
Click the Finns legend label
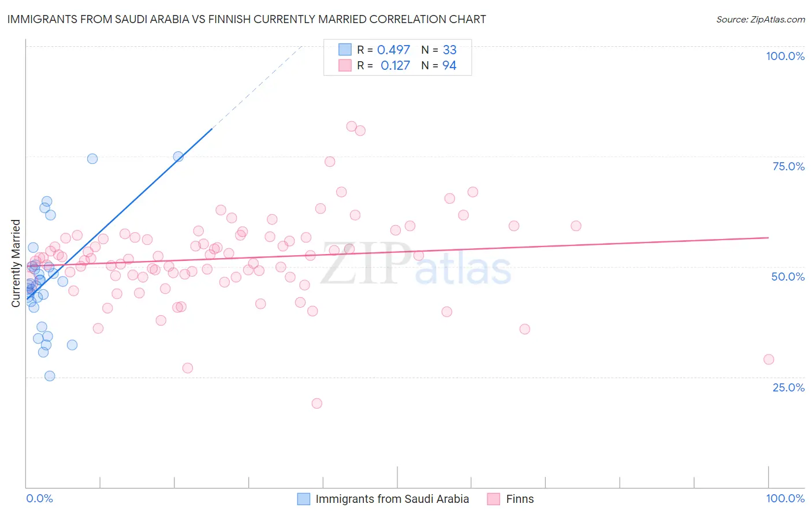[x=520, y=499]
